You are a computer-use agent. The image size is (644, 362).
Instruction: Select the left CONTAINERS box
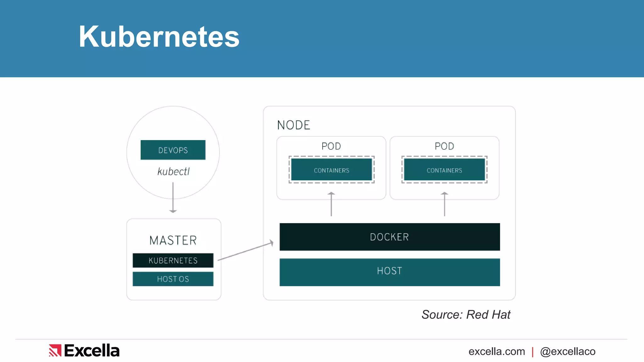tap(331, 170)
